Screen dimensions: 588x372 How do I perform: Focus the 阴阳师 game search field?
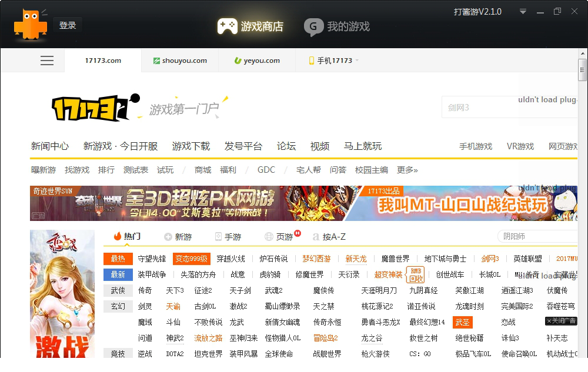[537, 236]
